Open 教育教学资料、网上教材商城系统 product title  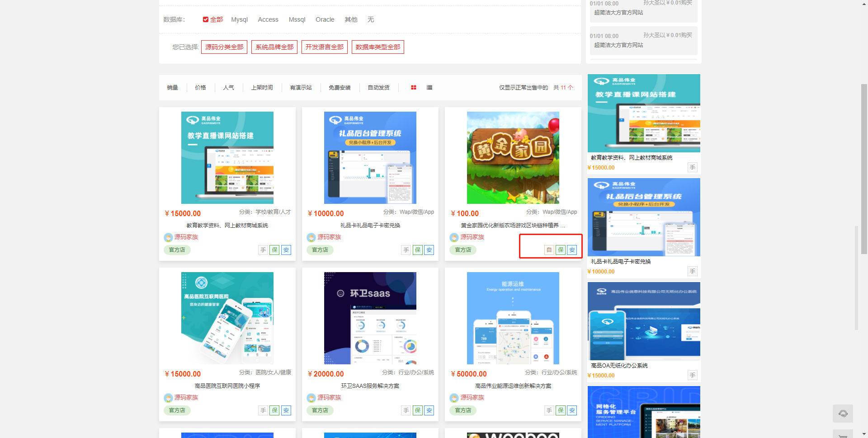[x=227, y=226]
